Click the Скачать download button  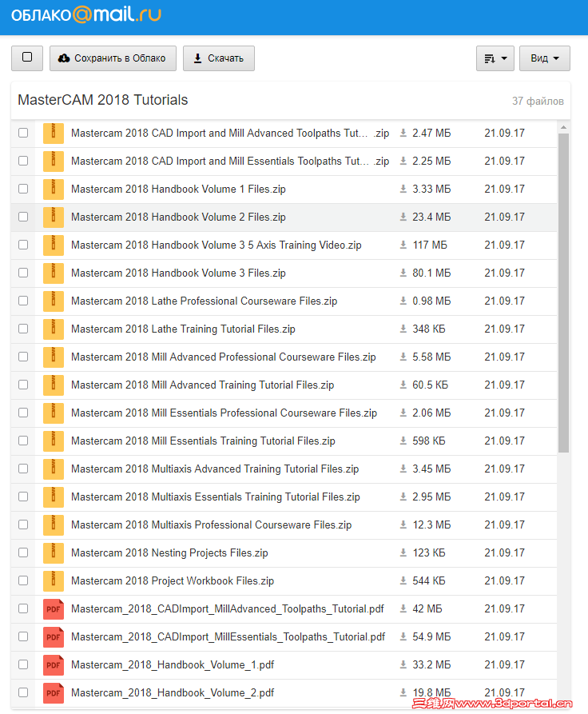pos(219,58)
